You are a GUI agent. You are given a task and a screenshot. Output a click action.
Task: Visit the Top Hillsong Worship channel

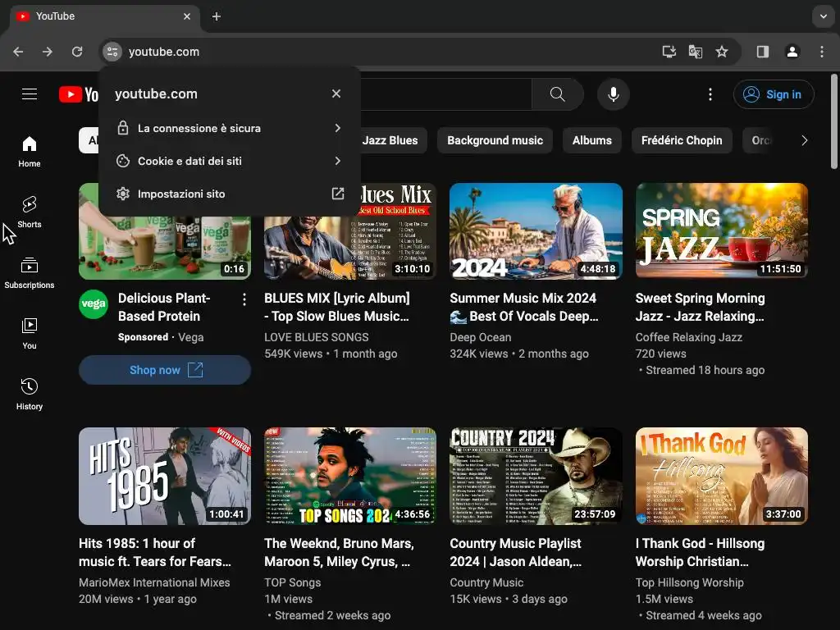point(689,582)
